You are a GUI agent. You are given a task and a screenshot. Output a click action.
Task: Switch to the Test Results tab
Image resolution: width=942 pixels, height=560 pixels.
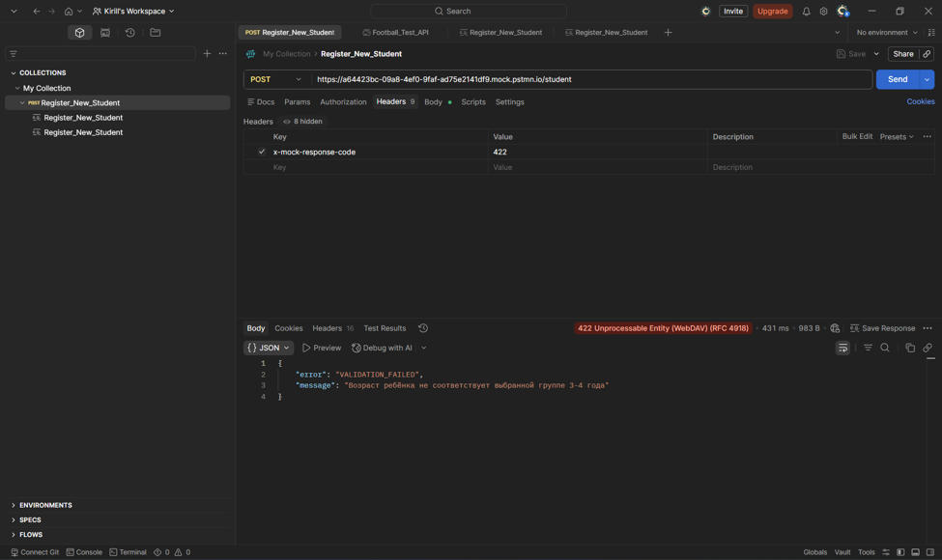click(x=385, y=328)
